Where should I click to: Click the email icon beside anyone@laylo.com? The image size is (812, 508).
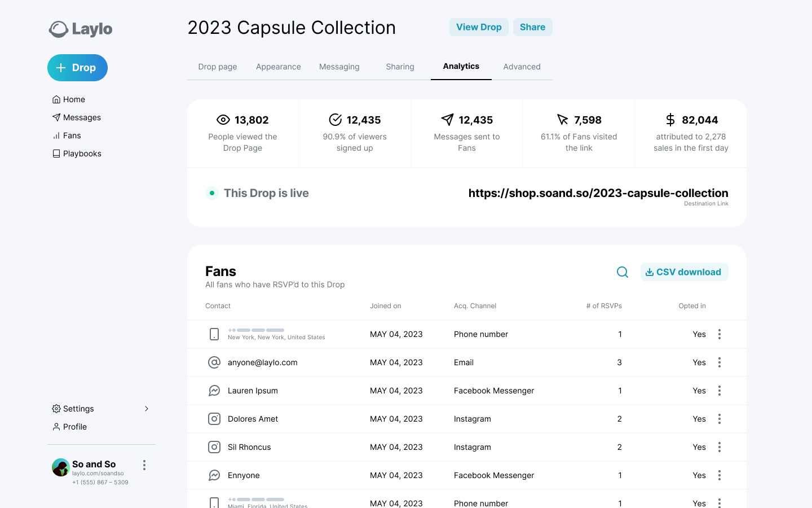click(214, 362)
